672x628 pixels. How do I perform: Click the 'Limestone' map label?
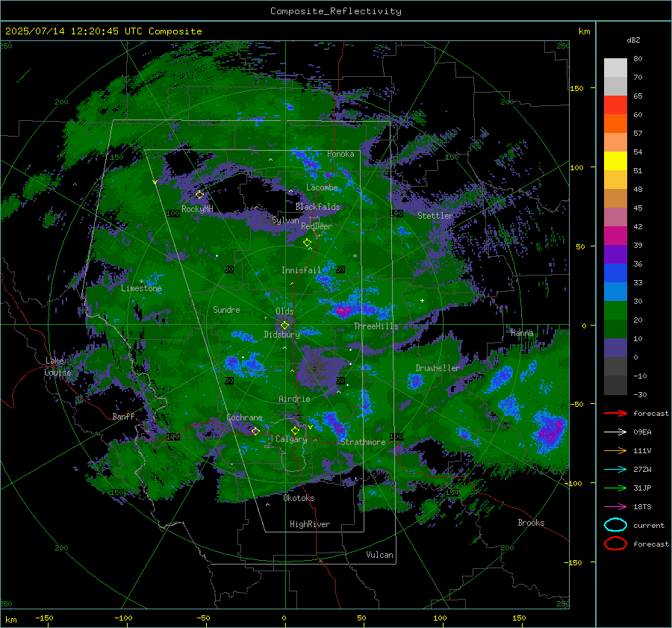tap(141, 288)
